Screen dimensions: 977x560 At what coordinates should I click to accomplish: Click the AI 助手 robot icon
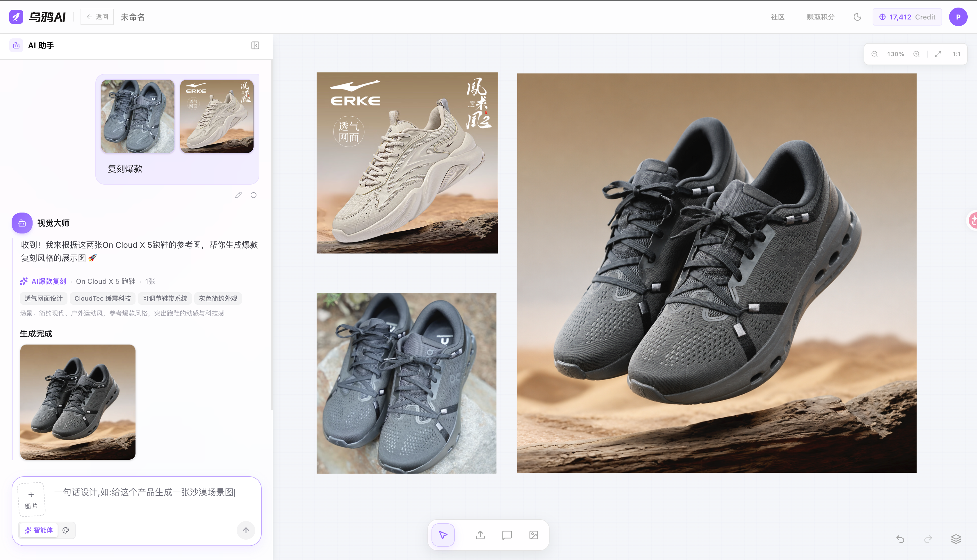coord(16,45)
